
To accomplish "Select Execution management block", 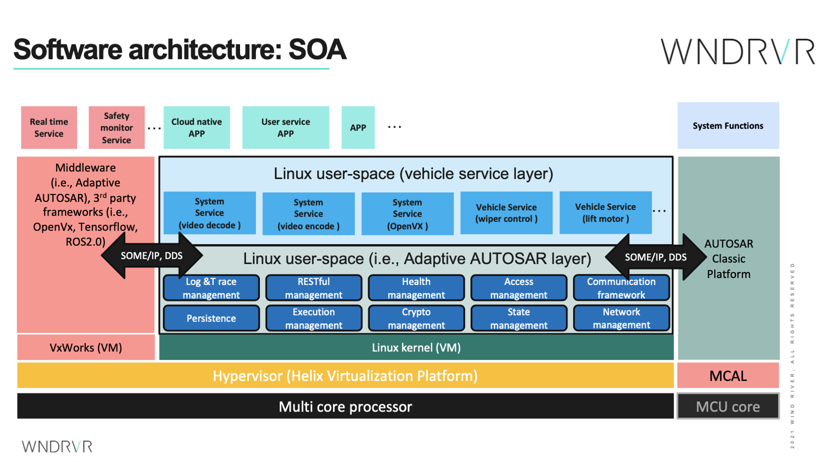I will (x=314, y=318).
